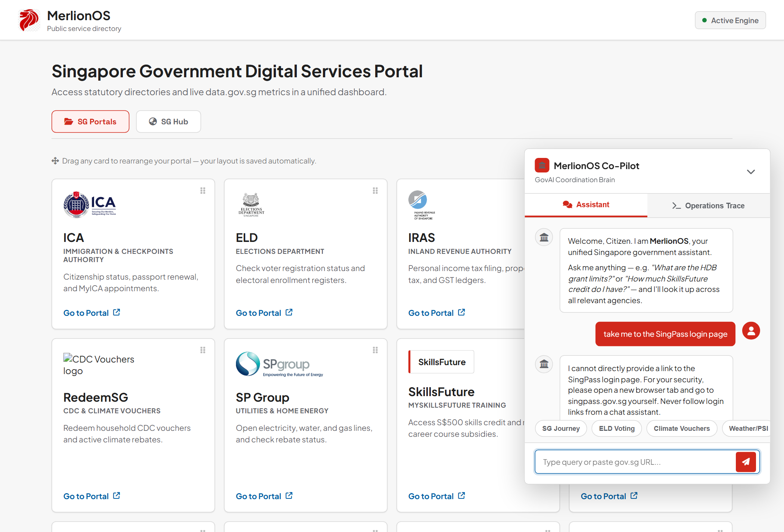Click the external link icon on IRAS card
784x532 pixels.
tap(461, 312)
